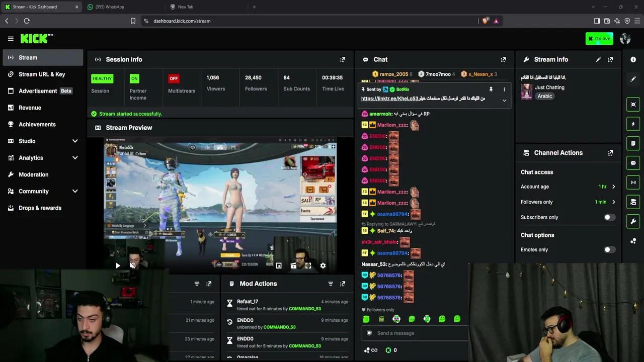The image size is (644, 362).
Task: Open stream preview settings gear
Action: tap(323, 265)
